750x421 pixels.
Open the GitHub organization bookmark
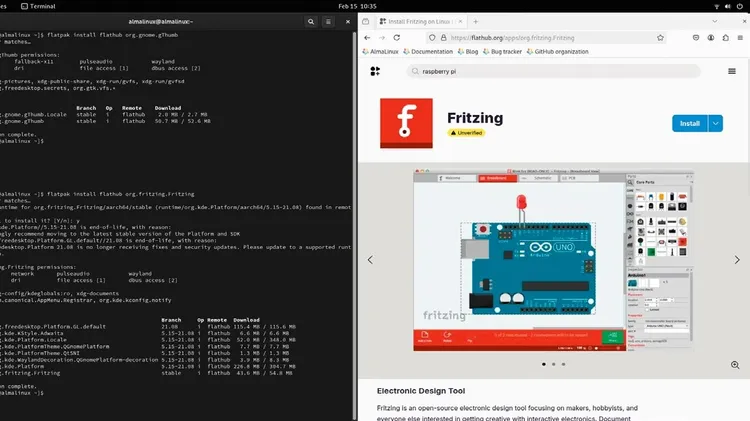click(x=557, y=52)
